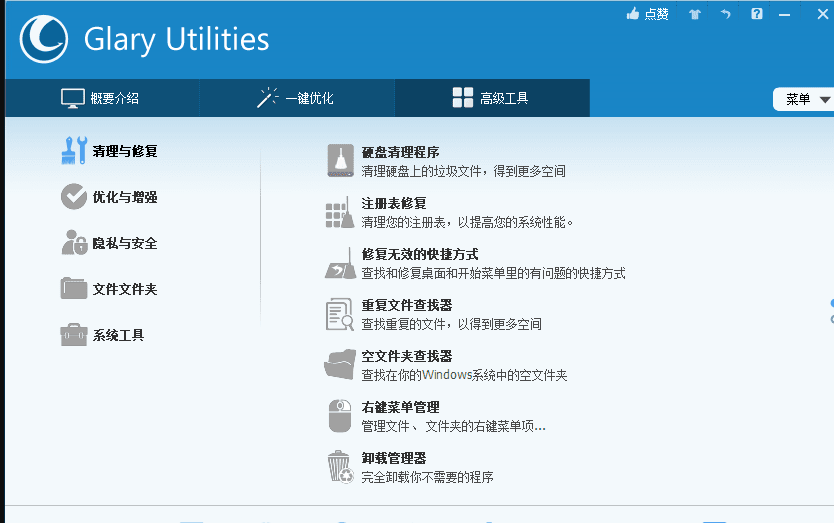Viewport: 834px width, 523px height.
Task: Click the 重复文件查找器 document search icon
Action: (x=341, y=314)
